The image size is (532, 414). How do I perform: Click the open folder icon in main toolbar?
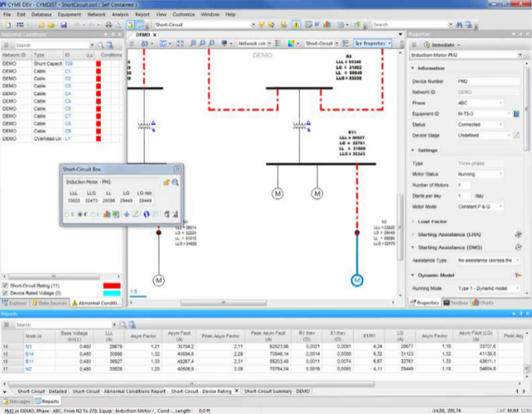pos(42,25)
